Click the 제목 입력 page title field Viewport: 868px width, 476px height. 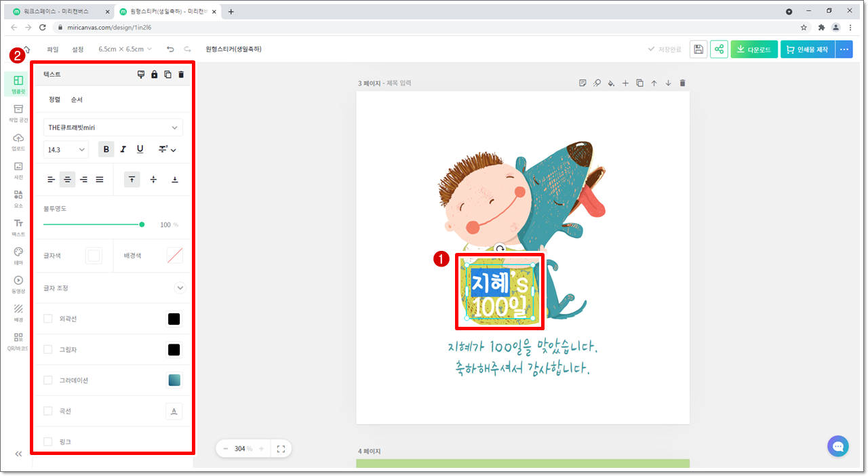point(399,83)
